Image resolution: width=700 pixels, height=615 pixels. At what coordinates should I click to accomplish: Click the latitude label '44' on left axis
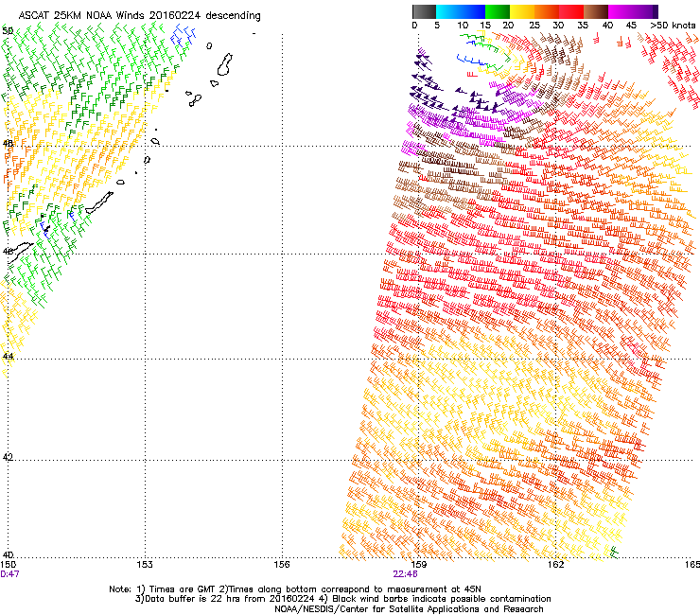[x=8, y=356]
